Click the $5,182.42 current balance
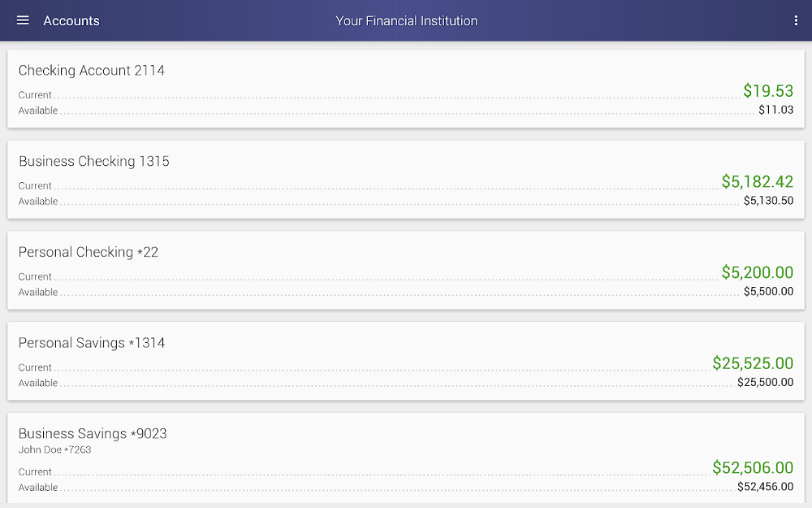The image size is (812, 508). point(758,182)
